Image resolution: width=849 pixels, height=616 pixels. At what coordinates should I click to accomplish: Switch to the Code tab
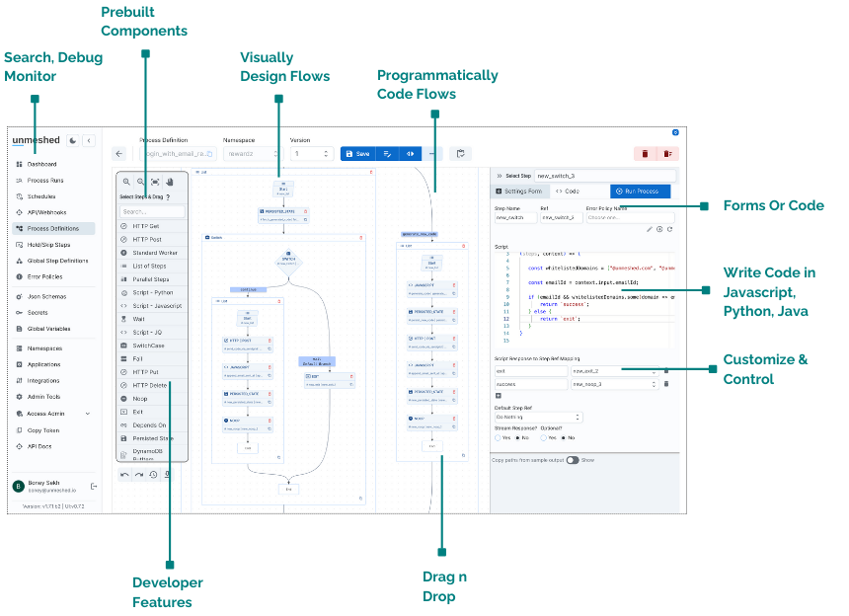(x=568, y=191)
